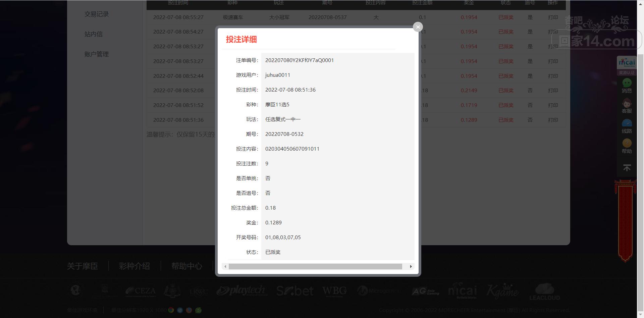The width and height of the screenshot is (644, 318).
Task: Click the dialog's scroll-right arrow
Action: 411,266
